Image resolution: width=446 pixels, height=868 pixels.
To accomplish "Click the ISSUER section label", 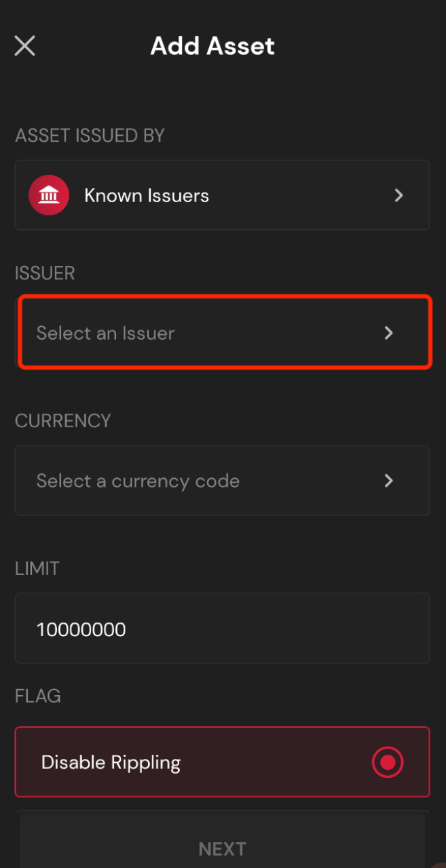I will pos(45,273).
